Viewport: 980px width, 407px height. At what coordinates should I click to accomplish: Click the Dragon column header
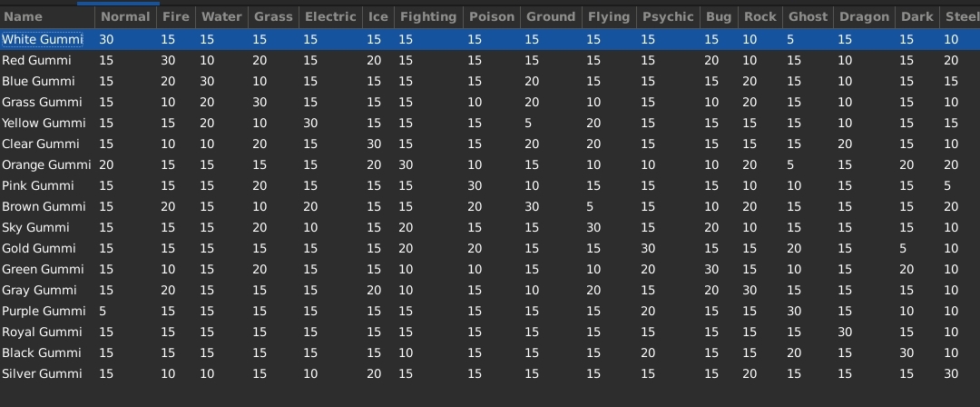click(x=863, y=16)
